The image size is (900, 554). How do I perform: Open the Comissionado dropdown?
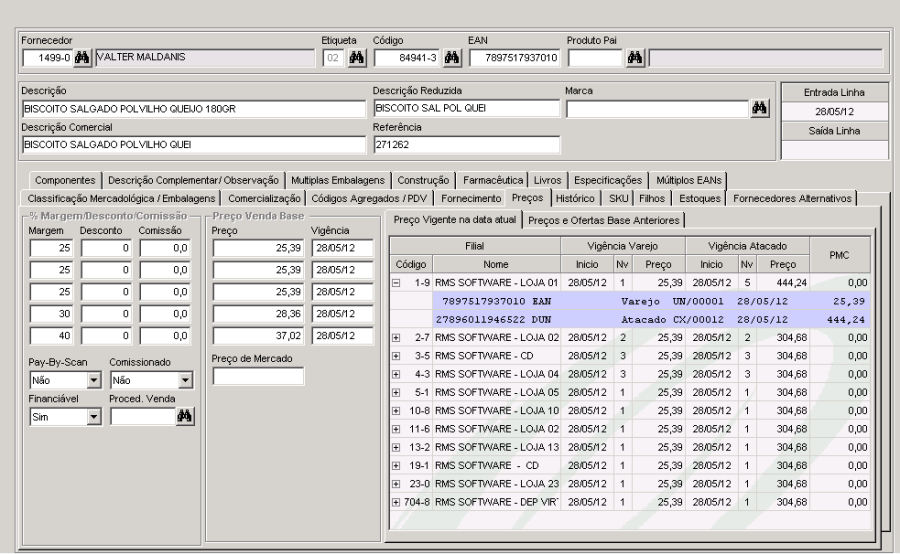[x=183, y=380]
